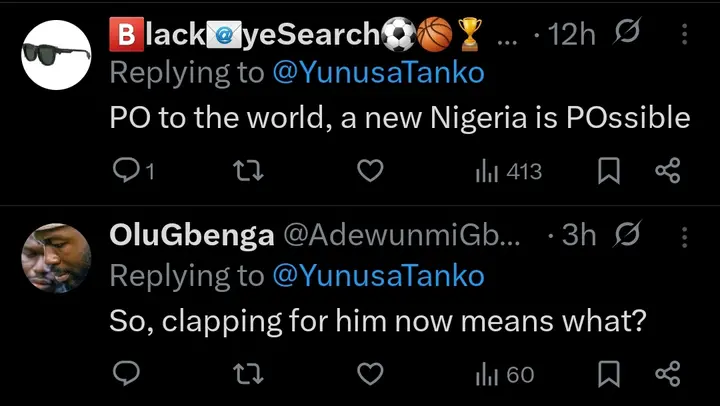Open Grok icon on OluGbenga tweet
The width and height of the screenshot is (720, 406).
pos(629,236)
